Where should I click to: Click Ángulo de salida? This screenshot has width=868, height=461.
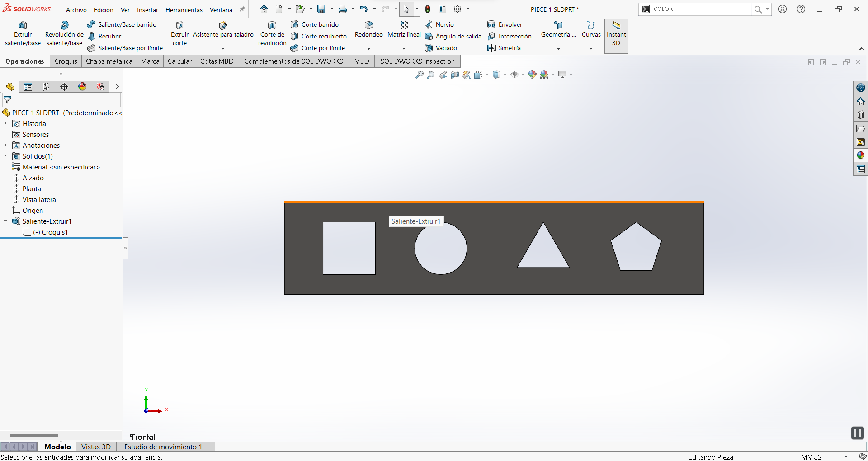pyautogui.click(x=453, y=36)
